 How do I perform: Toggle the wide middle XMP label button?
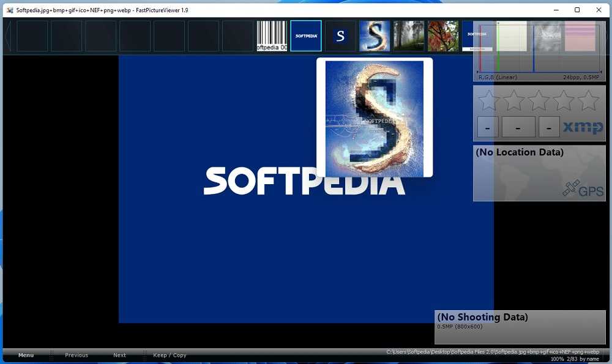[x=518, y=127]
